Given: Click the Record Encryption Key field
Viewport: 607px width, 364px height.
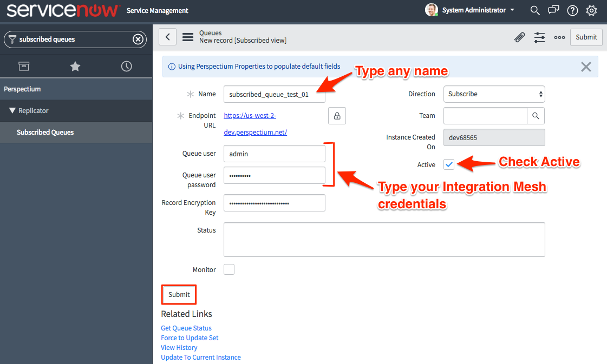Looking at the screenshot, I should [x=275, y=203].
